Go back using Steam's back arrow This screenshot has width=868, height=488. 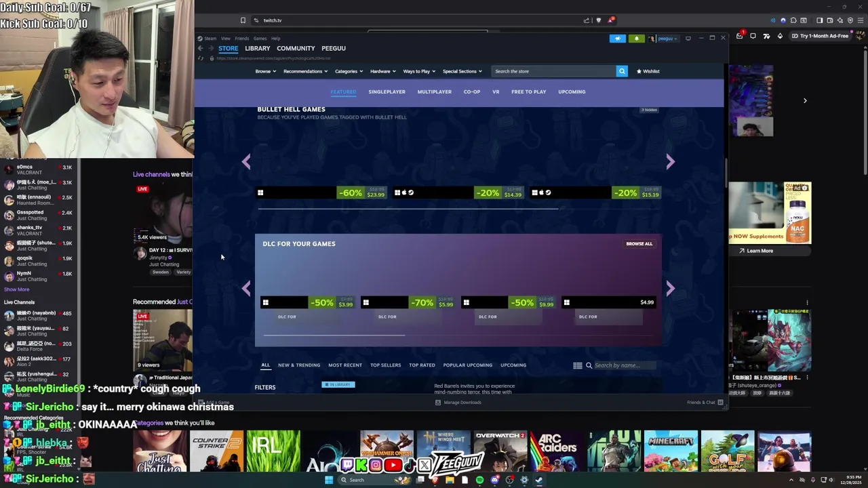pyautogui.click(x=201, y=48)
